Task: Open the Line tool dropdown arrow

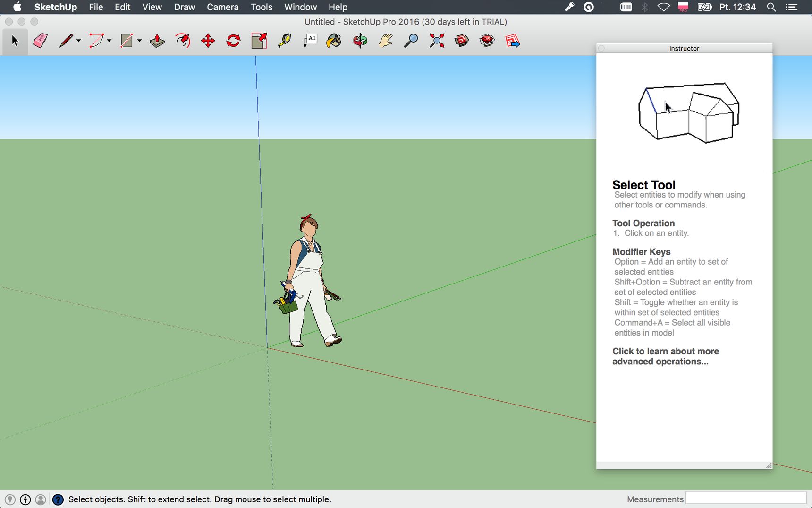Action: point(78,41)
